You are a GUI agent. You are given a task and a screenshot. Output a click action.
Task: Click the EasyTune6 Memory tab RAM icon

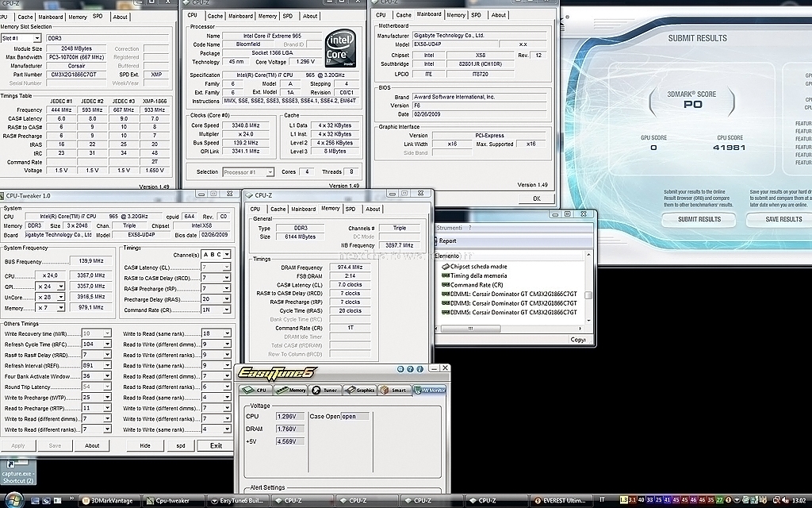click(282, 390)
